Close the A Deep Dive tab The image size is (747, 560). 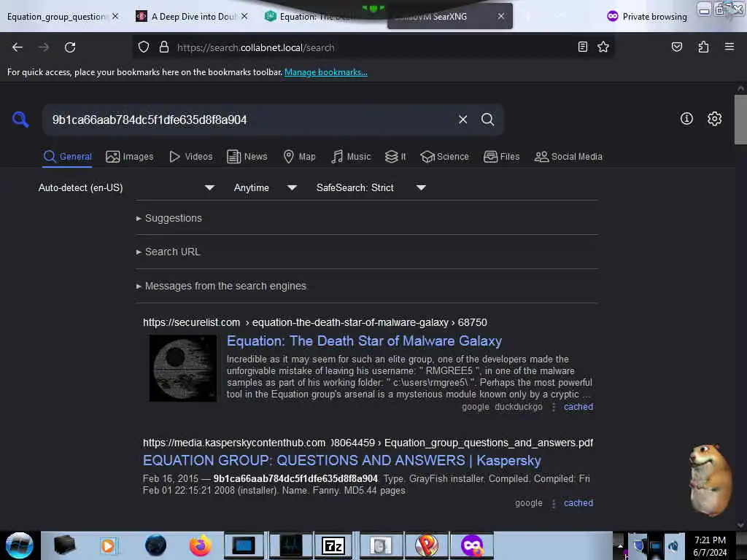[x=244, y=16]
